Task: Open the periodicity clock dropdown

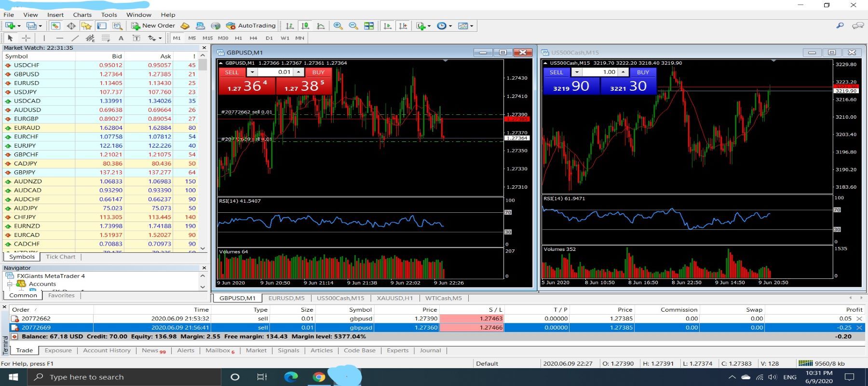Action: (444, 26)
